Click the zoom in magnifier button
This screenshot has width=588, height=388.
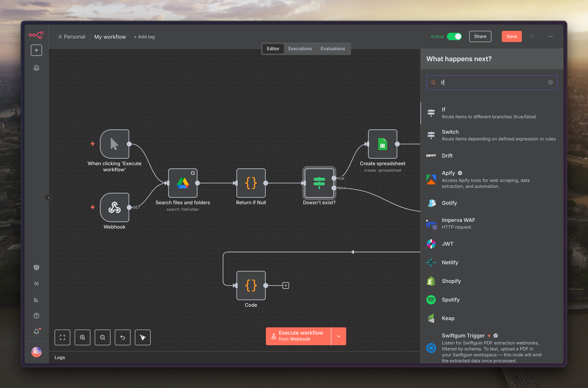[x=82, y=337]
